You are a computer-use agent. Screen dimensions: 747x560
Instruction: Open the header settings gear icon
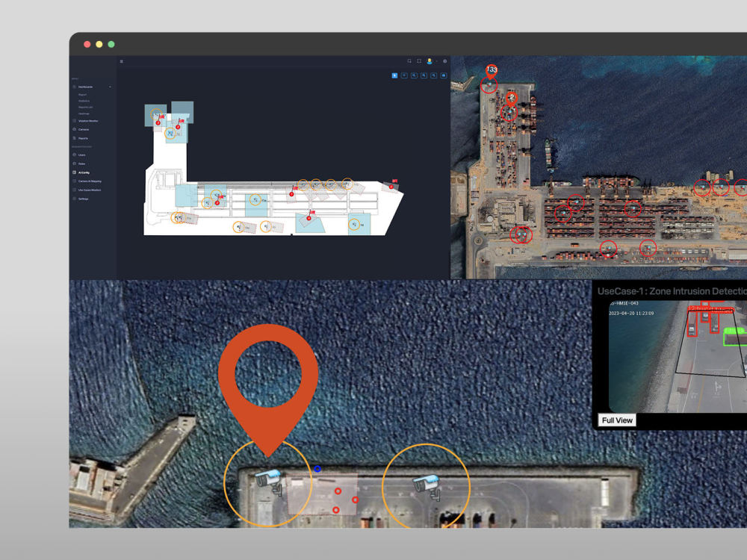pyautogui.click(x=445, y=61)
